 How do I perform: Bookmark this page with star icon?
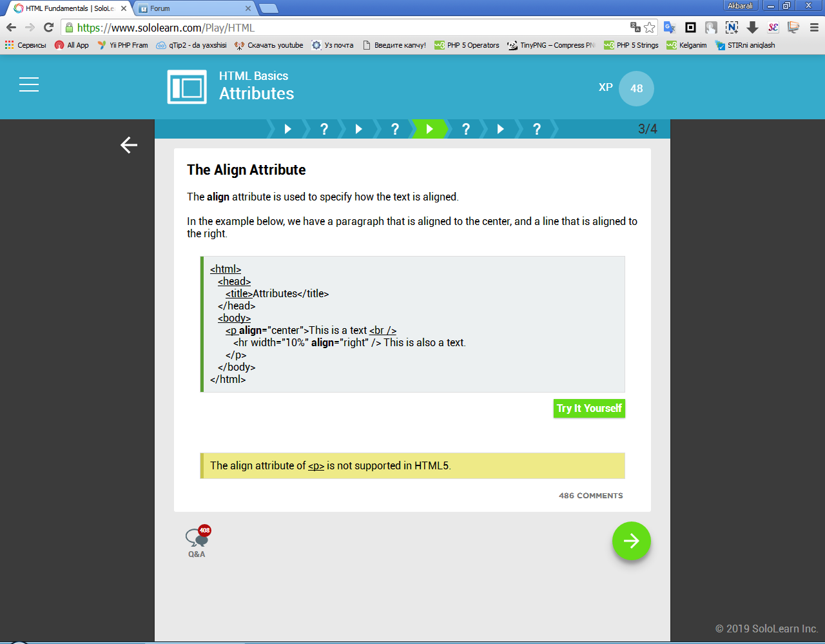coord(650,28)
